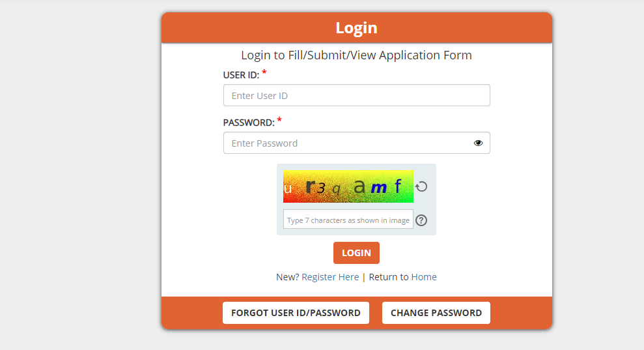Click into the Enter Password field
The image size is (644, 350).
point(345,143)
